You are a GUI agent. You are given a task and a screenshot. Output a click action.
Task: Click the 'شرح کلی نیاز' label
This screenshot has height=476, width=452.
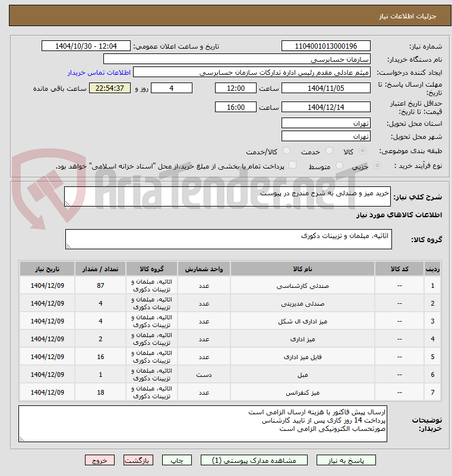pos(418,197)
